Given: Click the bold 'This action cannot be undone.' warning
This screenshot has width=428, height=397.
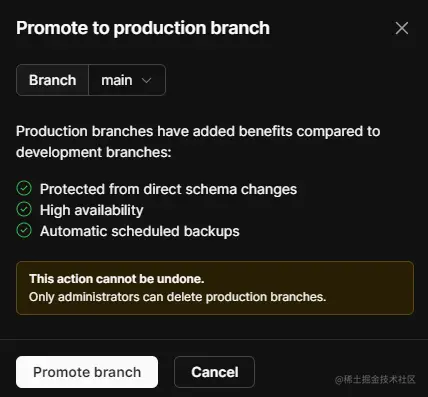Looking at the screenshot, I should (116, 279).
